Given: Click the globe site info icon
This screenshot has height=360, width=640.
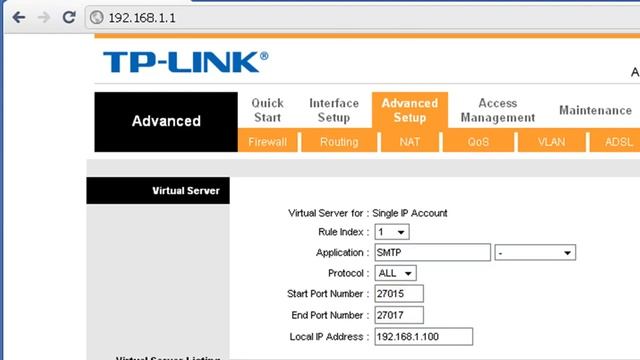Looking at the screenshot, I should 97,18.
